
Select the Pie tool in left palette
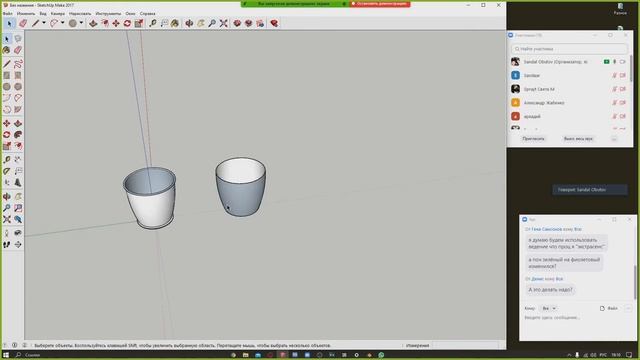(18, 109)
